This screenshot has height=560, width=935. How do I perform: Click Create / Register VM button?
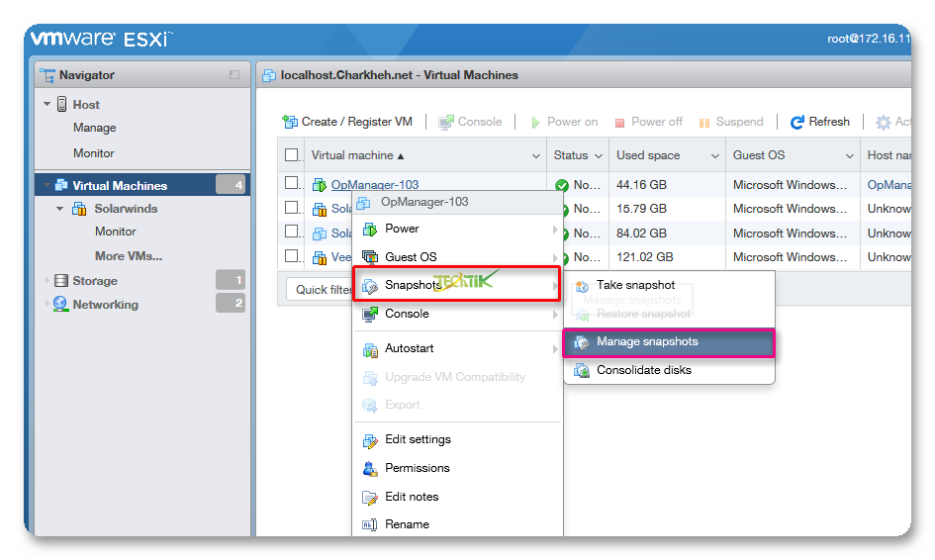[x=347, y=122]
